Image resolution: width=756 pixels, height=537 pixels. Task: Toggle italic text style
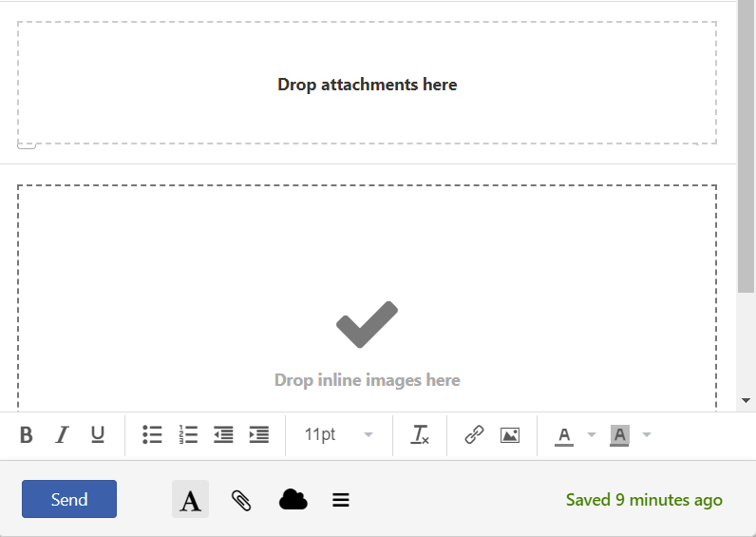[x=62, y=435]
